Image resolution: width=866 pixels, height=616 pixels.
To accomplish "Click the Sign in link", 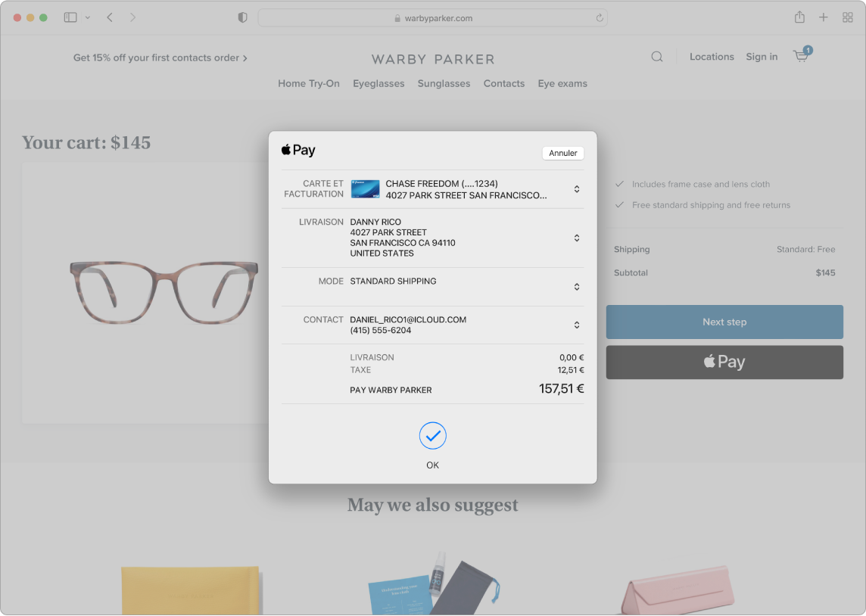I will coord(762,56).
